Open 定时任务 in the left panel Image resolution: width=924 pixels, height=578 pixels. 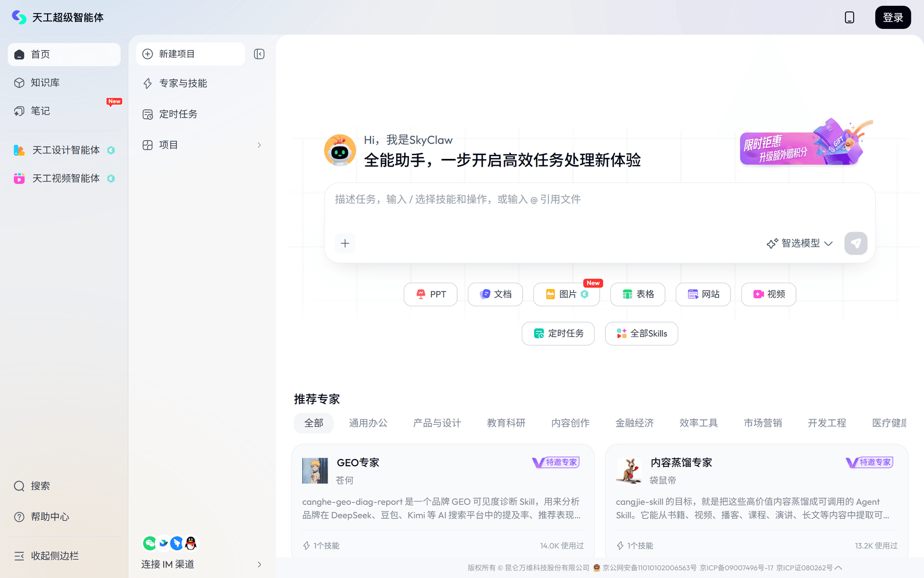click(202, 114)
